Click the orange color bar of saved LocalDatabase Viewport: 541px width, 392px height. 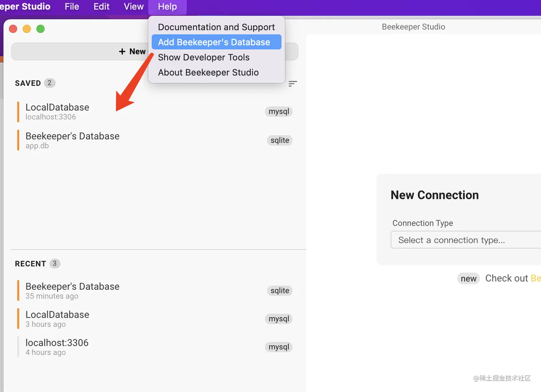[18, 112]
